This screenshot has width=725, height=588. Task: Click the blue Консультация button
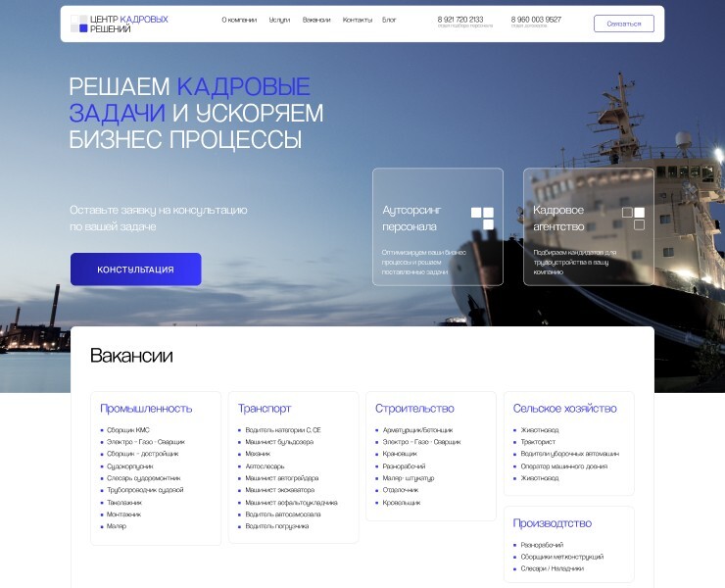click(135, 269)
